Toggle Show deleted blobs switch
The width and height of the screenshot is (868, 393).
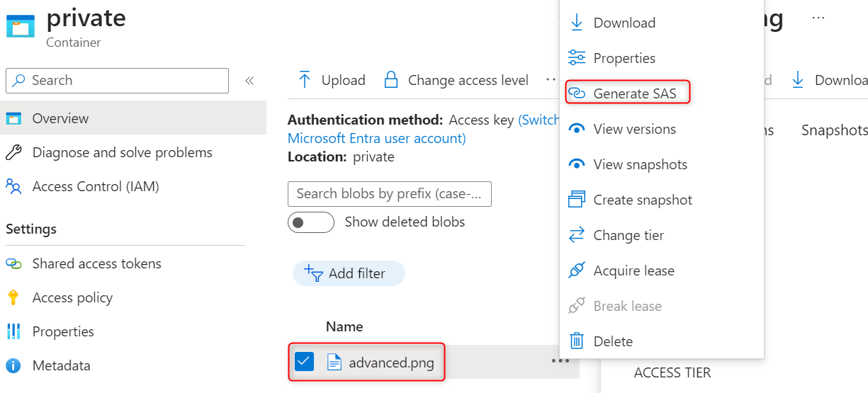click(311, 222)
